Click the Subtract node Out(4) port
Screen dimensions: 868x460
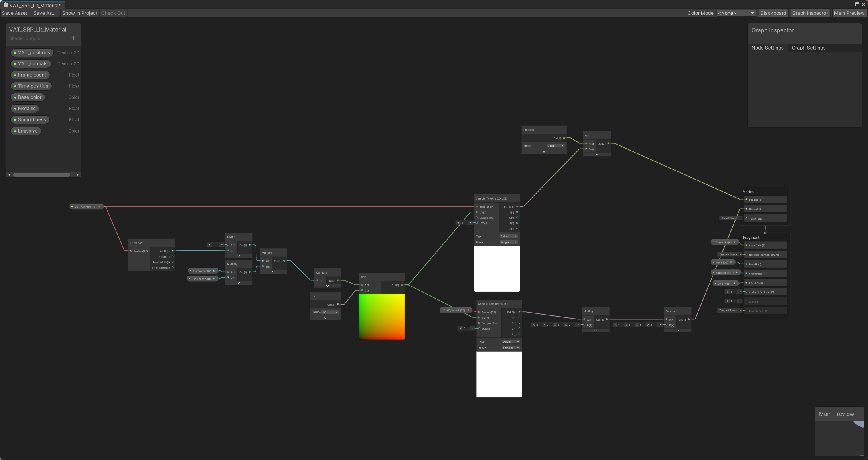(689, 319)
